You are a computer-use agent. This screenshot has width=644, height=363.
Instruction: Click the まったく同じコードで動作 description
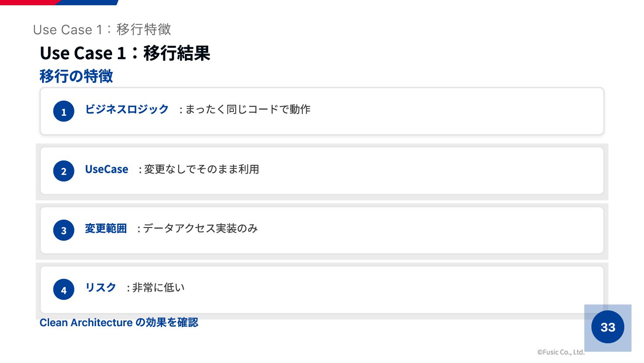click(x=248, y=109)
